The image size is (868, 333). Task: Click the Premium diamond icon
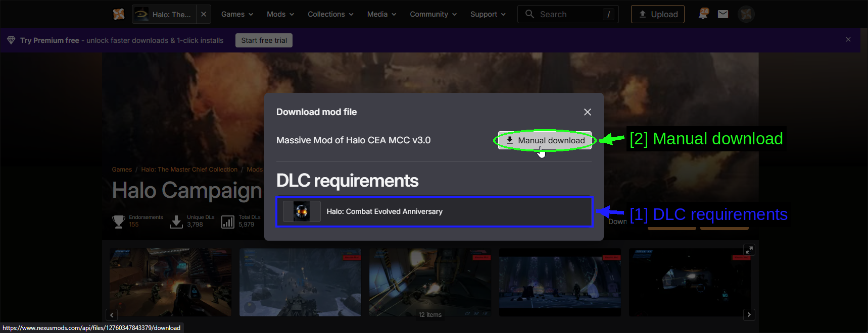(11, 40)
